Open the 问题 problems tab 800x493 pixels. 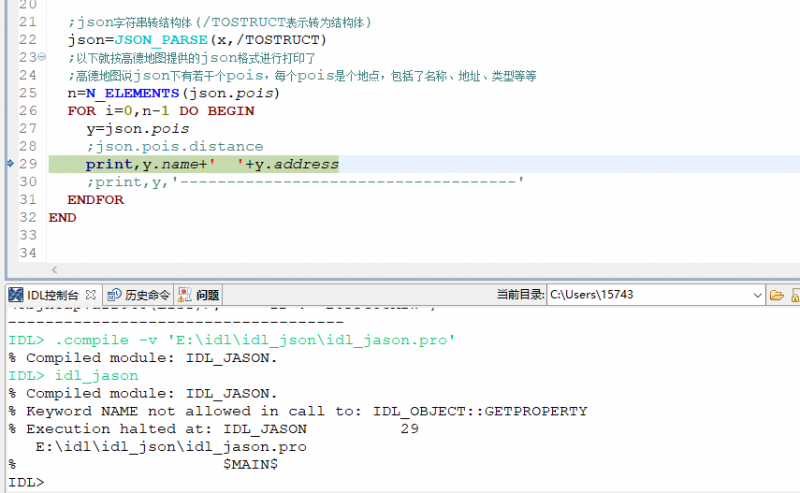coord(207,295)
